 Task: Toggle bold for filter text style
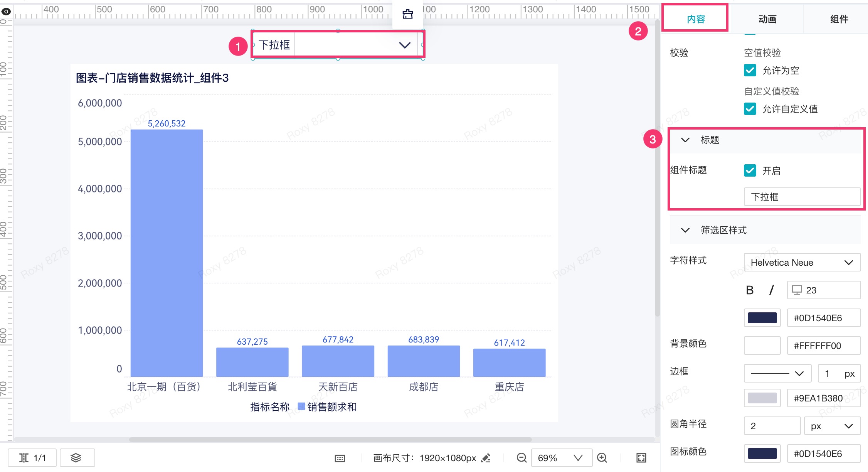tap(750, 290)
